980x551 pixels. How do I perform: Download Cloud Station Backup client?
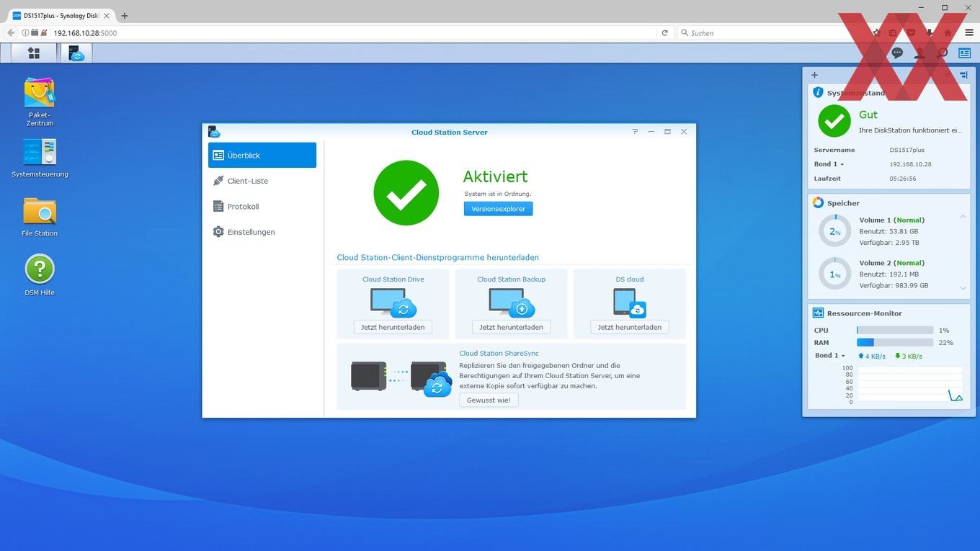511,327
